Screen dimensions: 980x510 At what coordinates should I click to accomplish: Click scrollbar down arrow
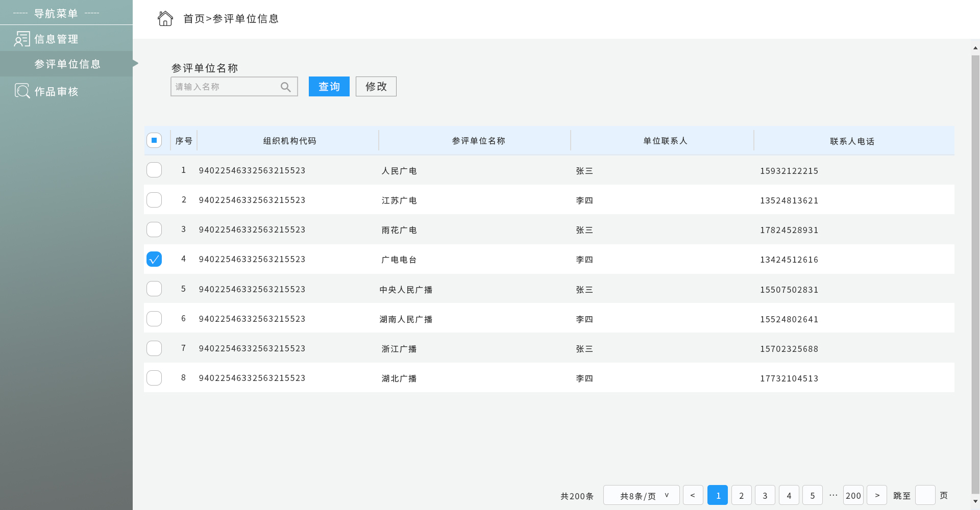click(975, 501)
